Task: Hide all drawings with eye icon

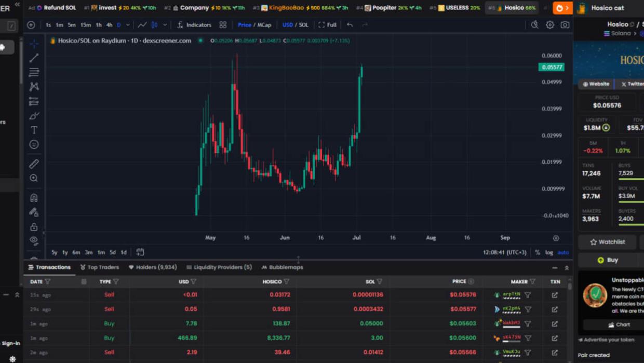Action: 34,240
